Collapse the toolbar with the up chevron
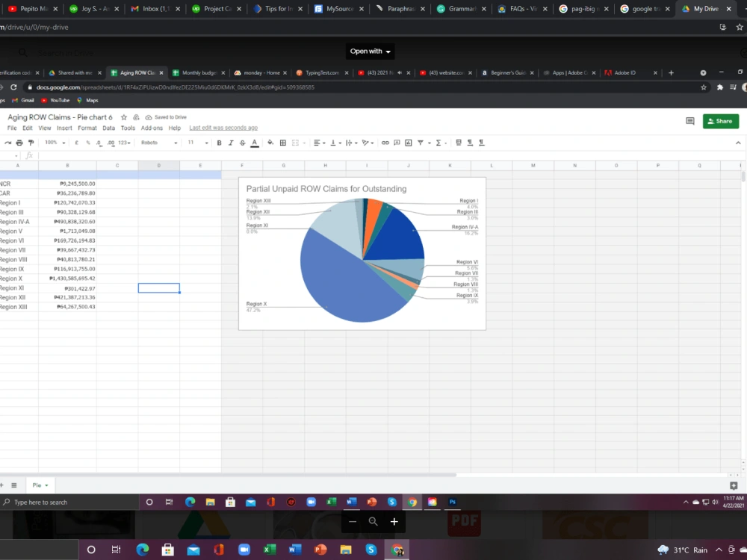Viewport: 747px width, 560px height. [x=738, y=143]
